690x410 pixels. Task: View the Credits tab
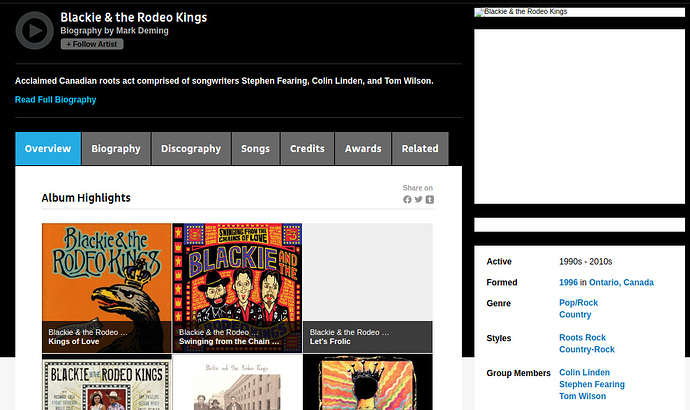tap(307, 149)
